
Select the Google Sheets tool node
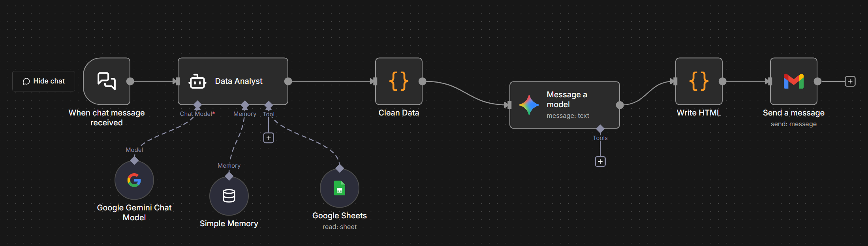pos(340,188)
